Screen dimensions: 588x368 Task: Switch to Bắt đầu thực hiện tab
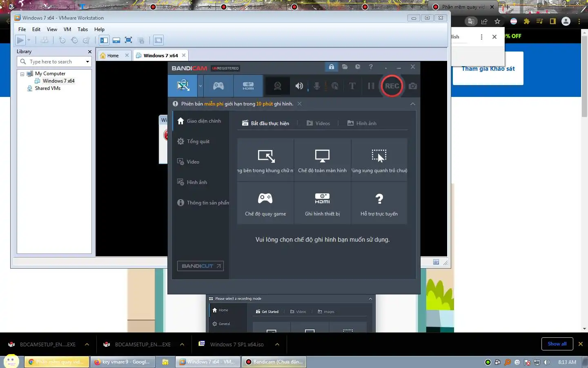[x=266, y=123]
